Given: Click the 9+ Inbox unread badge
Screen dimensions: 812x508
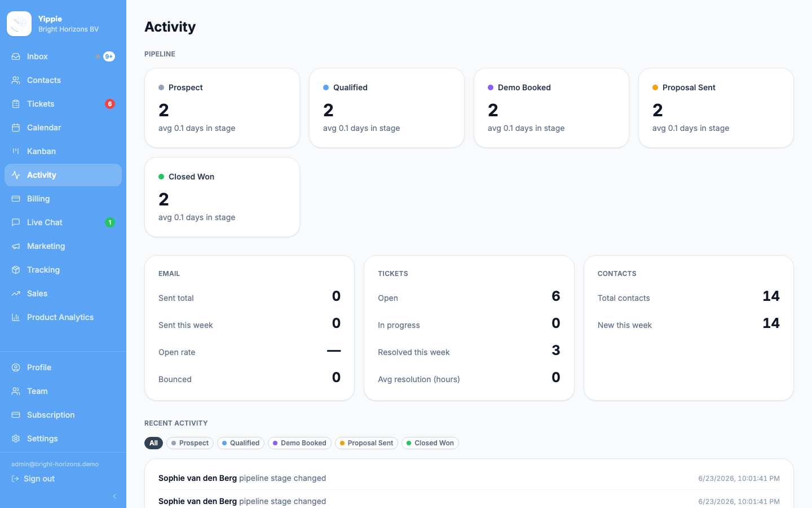Looking at the screenshot, I should (x=109, y=56).
